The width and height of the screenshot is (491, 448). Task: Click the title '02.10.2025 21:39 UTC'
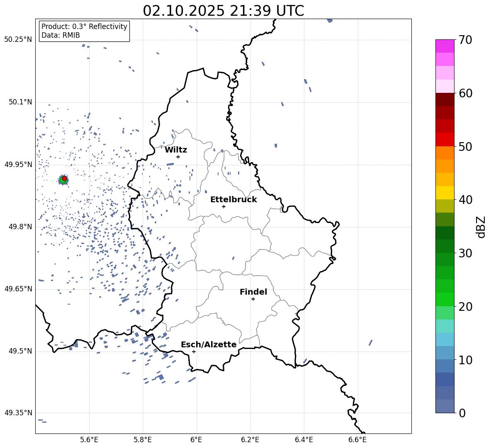tap(223, 11)
